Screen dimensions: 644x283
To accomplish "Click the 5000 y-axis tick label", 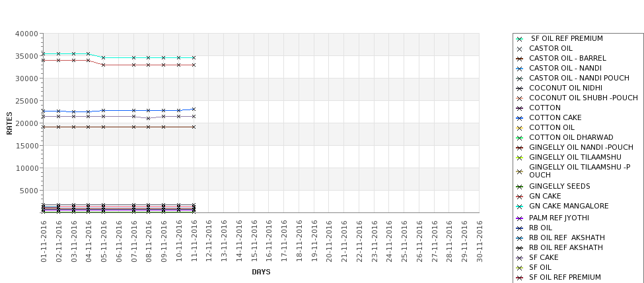I will click(x=29, y=191).
